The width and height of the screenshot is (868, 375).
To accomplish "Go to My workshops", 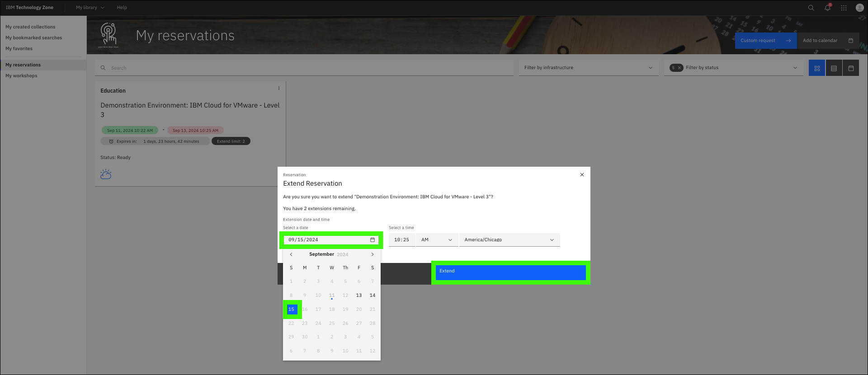I will pos(21,76).
